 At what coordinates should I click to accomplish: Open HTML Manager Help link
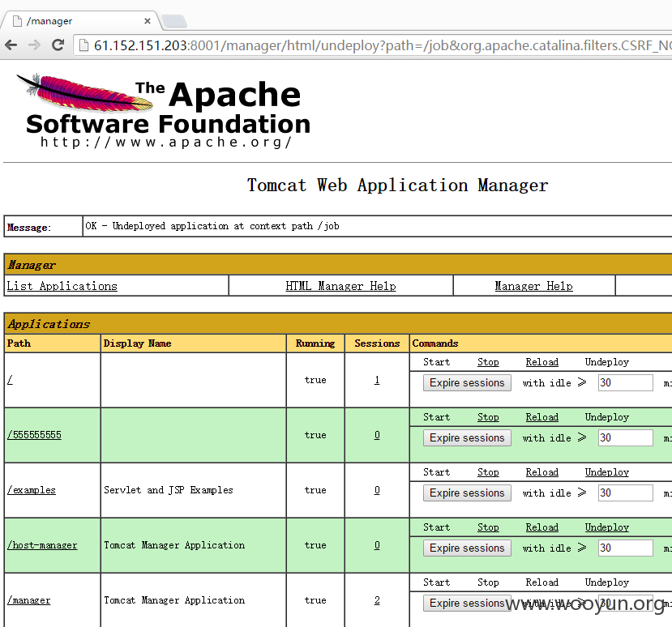tap(340, 286)
